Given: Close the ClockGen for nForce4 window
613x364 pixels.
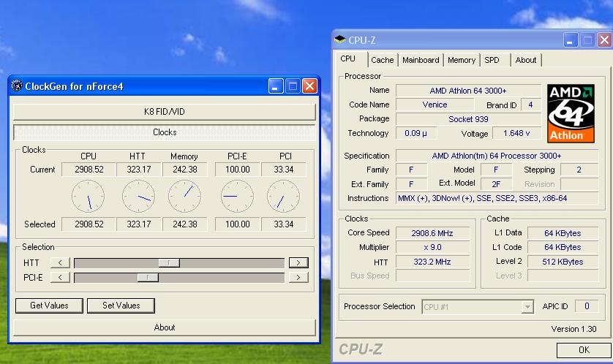Looking at the screenshot, I should [x=309, y=86].
